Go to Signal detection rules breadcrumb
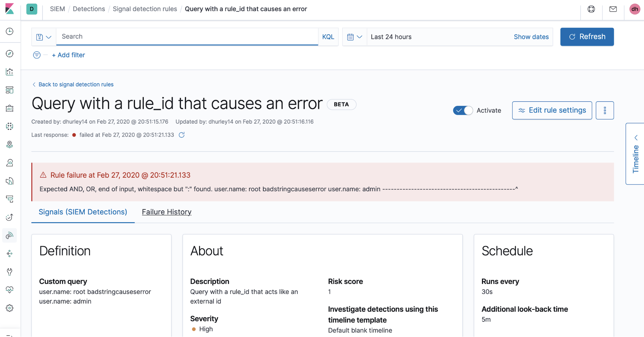 145,9
